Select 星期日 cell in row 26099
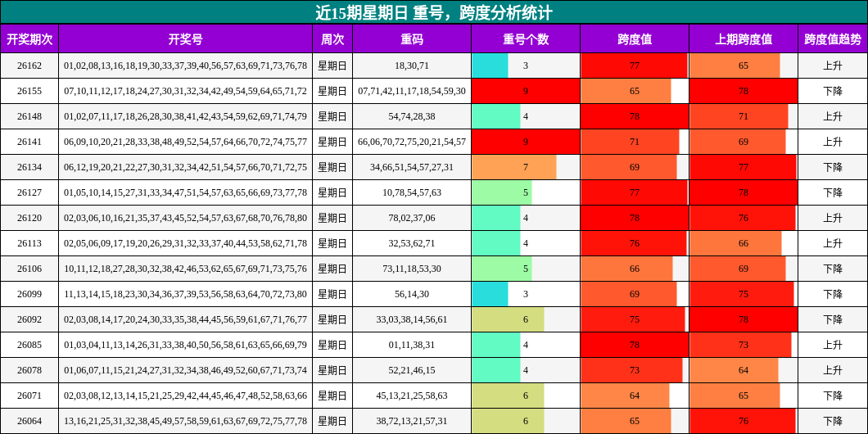This screenshot has height=434, width=868. [x=332, y=295]
